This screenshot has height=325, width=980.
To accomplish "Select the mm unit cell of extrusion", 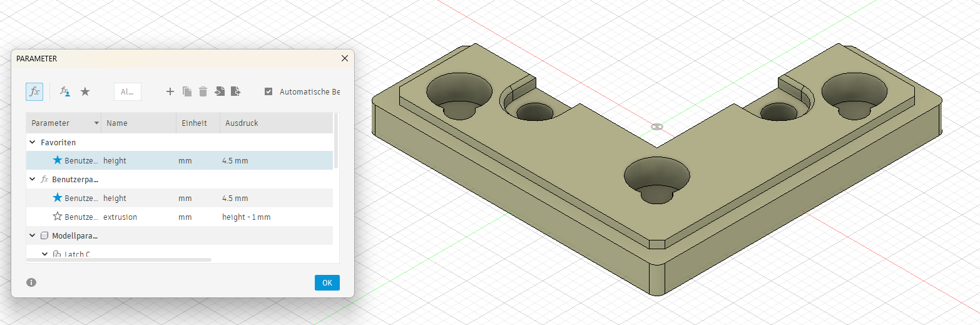I will [185, 217].
